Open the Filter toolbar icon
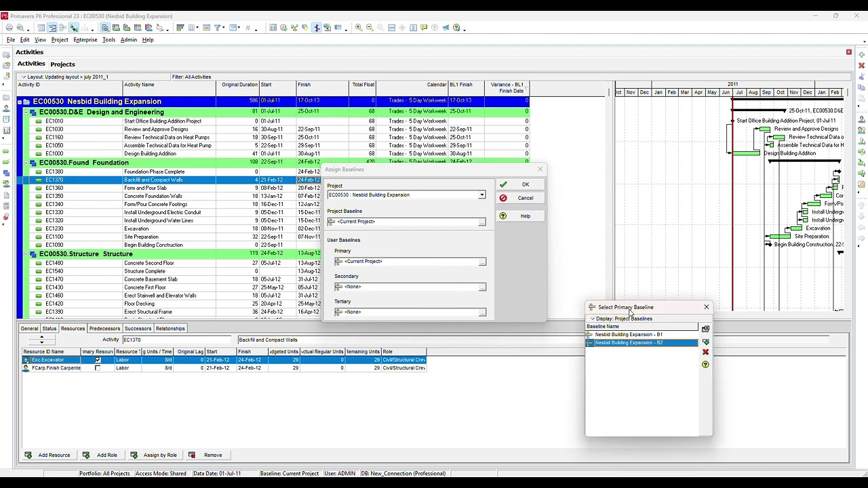This screenshot has height=488, width=868. [218, 28]
